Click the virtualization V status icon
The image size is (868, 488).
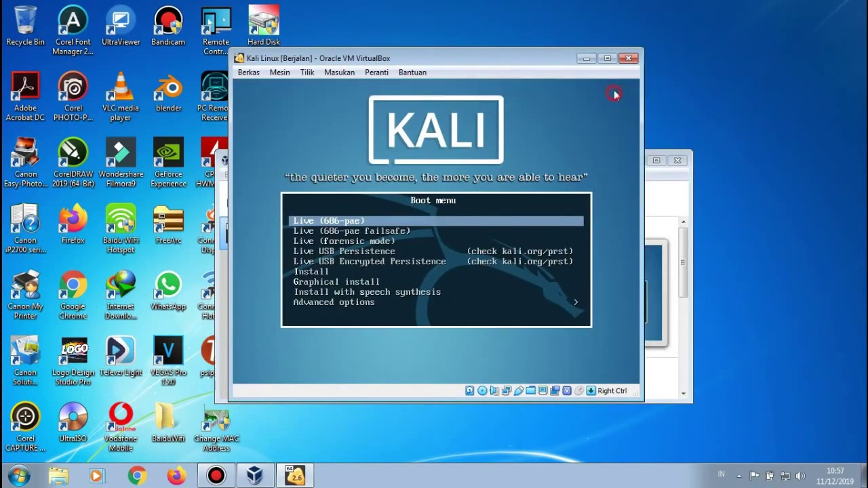[x=567, y=390]
